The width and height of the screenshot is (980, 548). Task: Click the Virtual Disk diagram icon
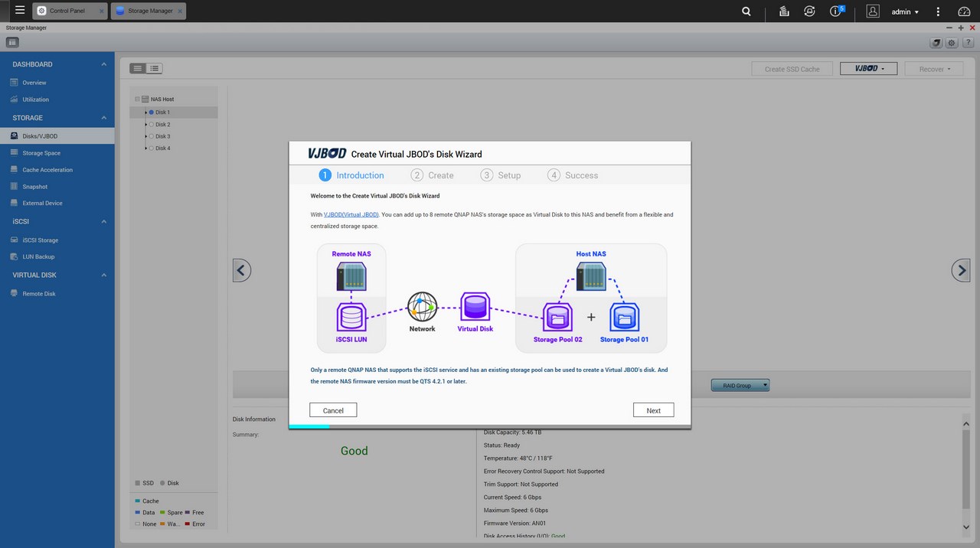point(475,306)
